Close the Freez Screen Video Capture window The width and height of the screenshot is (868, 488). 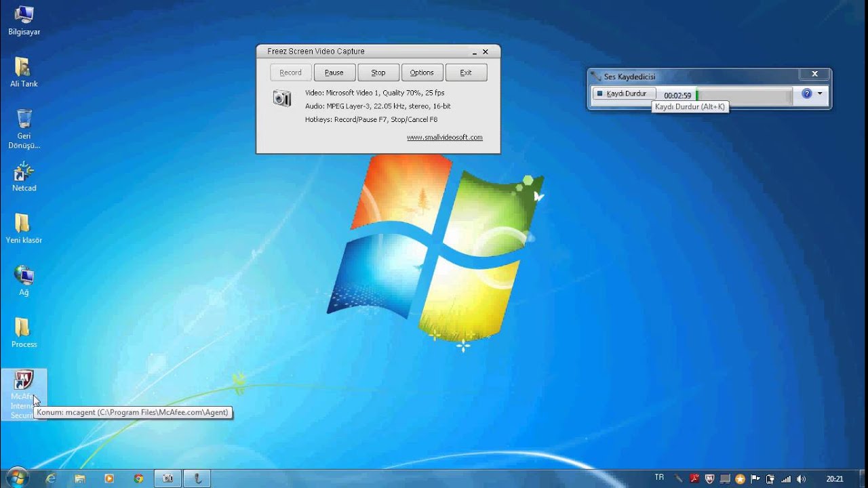pyautogui.click(x=486, y=52)
